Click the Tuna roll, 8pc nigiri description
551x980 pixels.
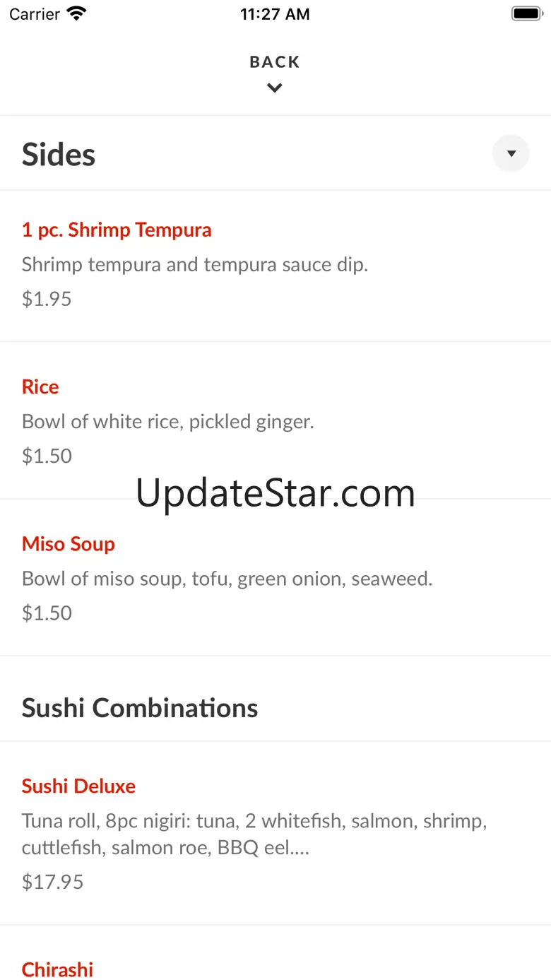click(254, 834)
